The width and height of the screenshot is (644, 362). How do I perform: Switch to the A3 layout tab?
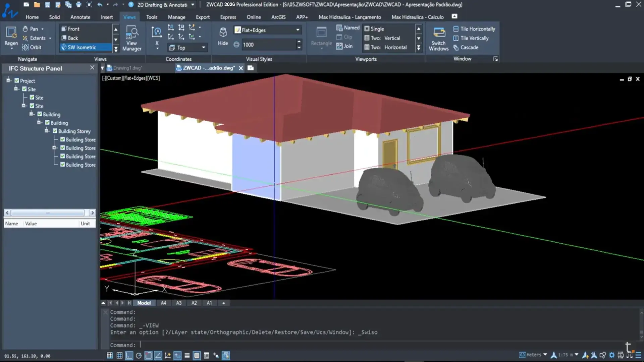point(179,303)
